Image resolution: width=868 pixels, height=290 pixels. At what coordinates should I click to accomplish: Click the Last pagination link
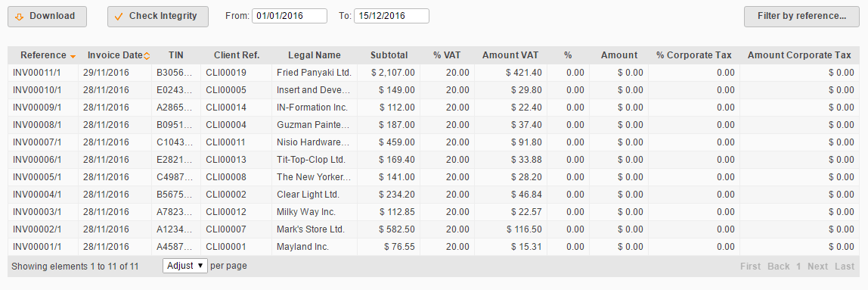coord(845,267)
